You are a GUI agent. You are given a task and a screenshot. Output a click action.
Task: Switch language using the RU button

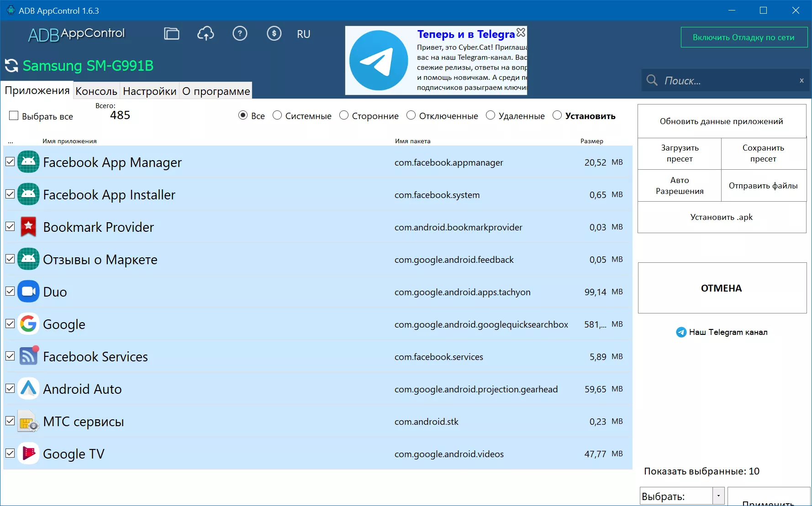point(304,34)
